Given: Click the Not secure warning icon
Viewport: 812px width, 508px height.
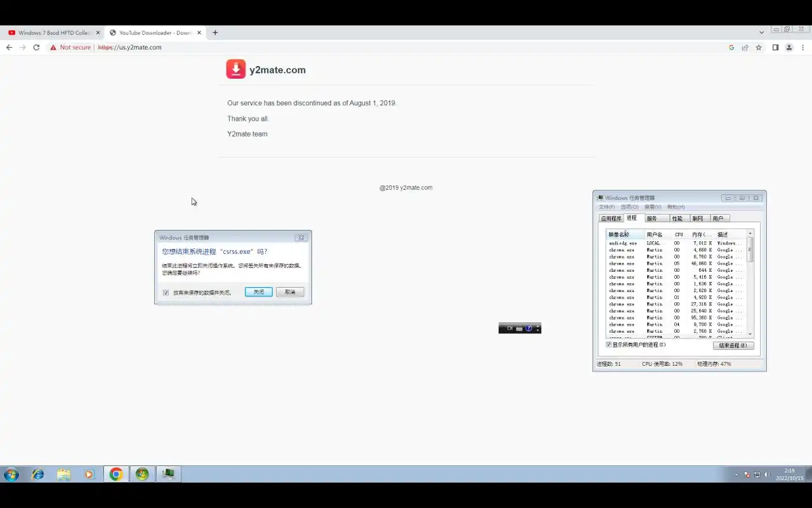Looking at the screenshot, I should (x=53, y=48).
